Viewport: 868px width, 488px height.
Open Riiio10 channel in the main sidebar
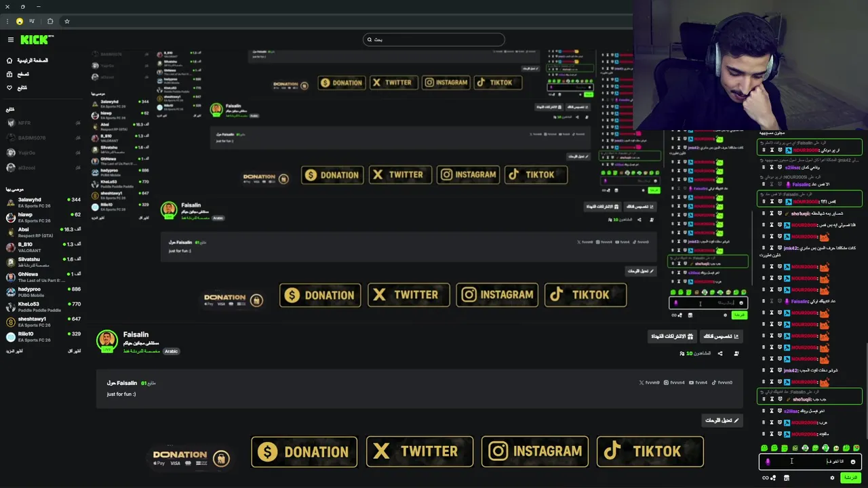(x=43, y=336)
